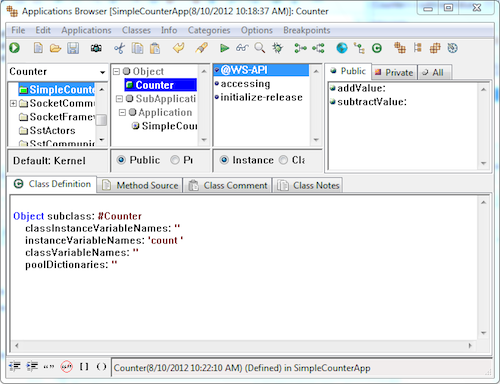
Task: Collapse the Object tree node
Action: click(116, 71)
